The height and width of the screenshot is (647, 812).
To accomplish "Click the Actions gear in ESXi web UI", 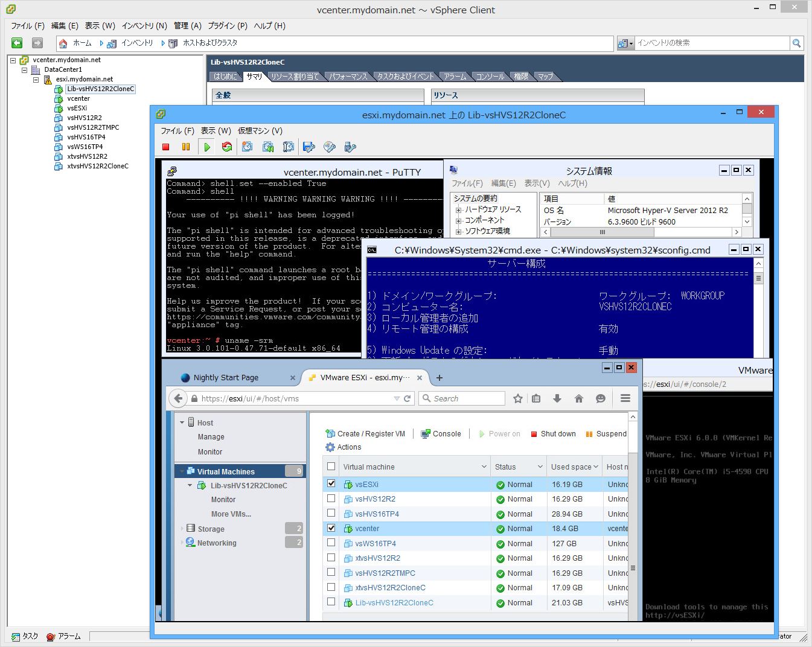I will point(330,447).
